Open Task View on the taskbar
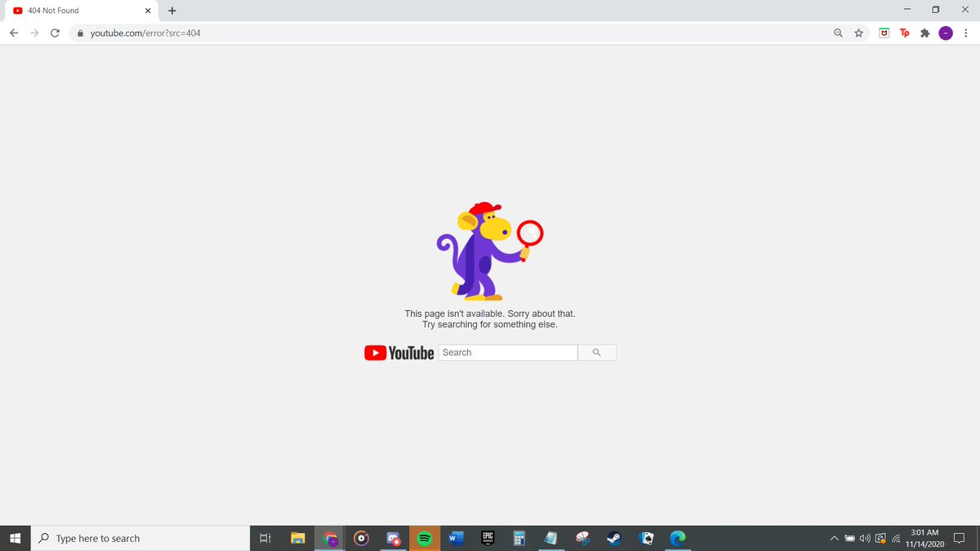 coord(265,538)
